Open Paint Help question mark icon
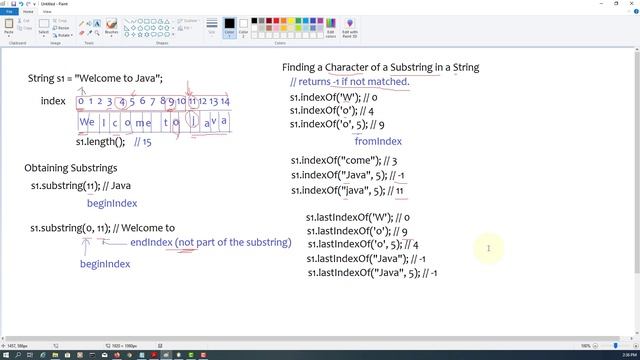 pyautogui.click(x=636, y=11)
